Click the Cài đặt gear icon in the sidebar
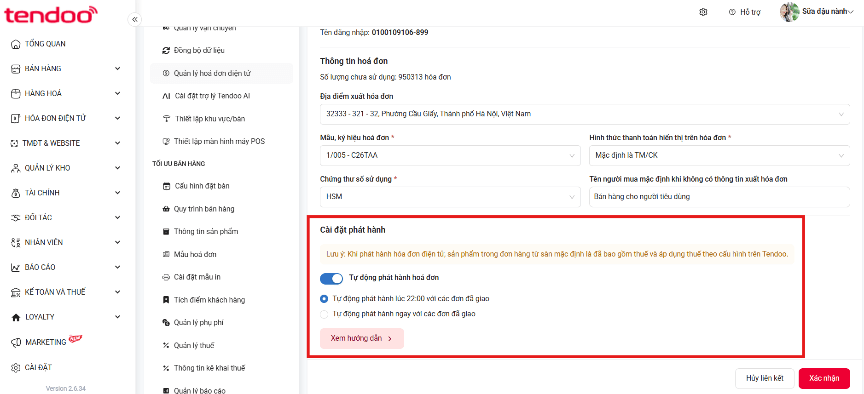 15,368
